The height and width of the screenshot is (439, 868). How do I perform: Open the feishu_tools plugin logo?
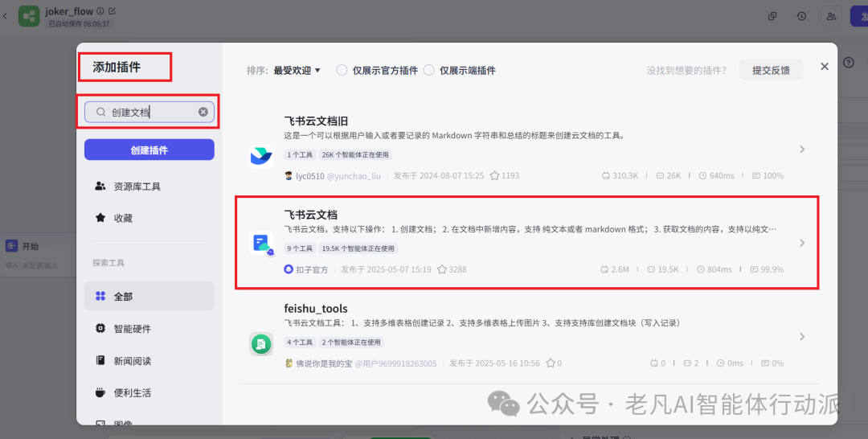coord(260,344)
